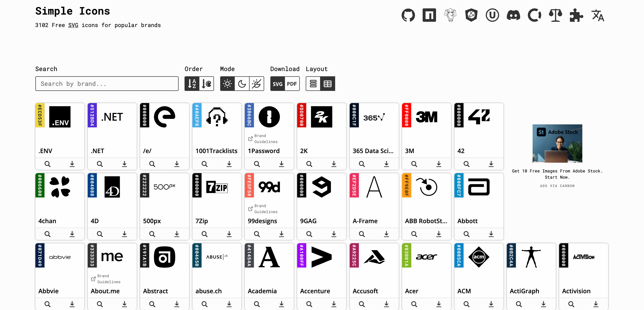Open the language translation icon
Viewport: 644px width, 310px height.
point(597,15)
